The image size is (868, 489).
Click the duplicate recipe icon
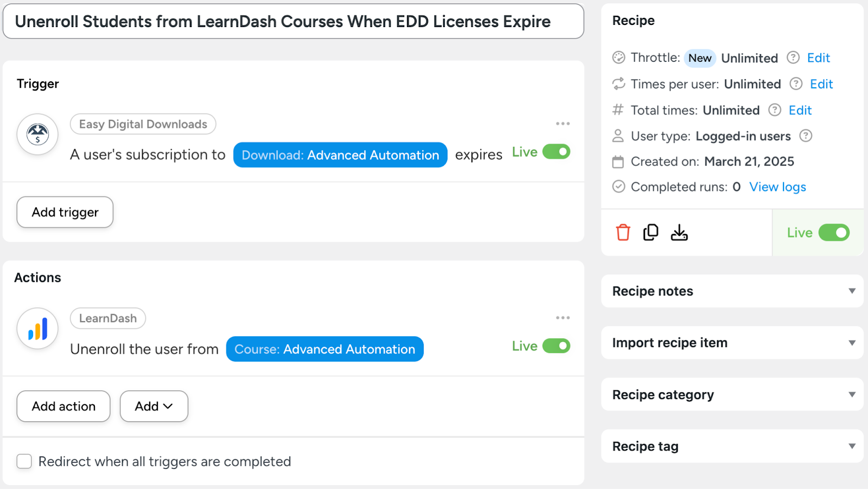[650, 233]
